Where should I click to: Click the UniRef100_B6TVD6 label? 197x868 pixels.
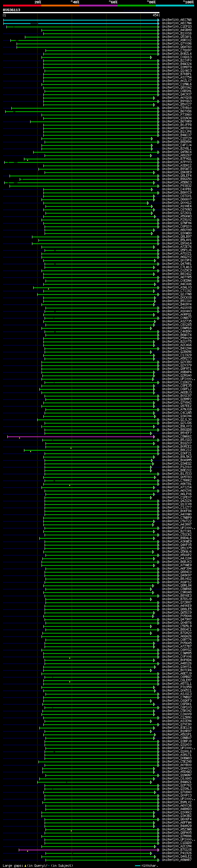[x=177, y=111]
